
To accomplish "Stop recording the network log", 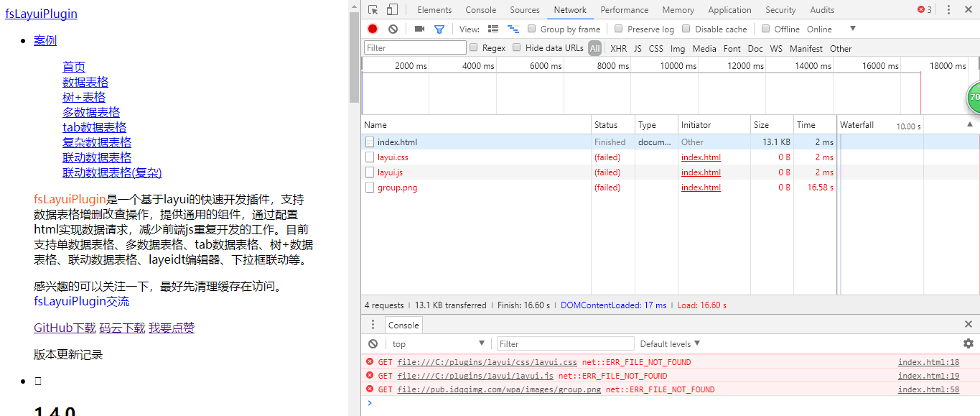I will coord(373,29).
